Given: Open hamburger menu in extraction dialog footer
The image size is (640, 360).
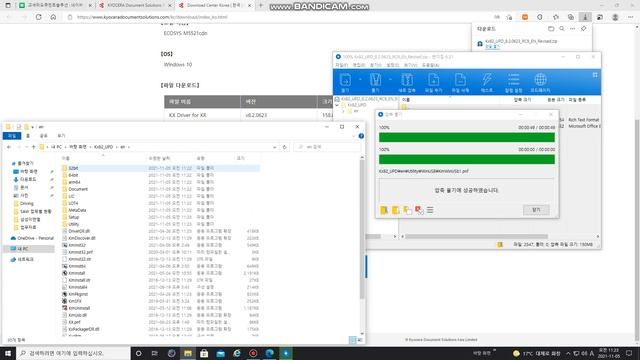Looking at the screenshot, I should point(430,210).
